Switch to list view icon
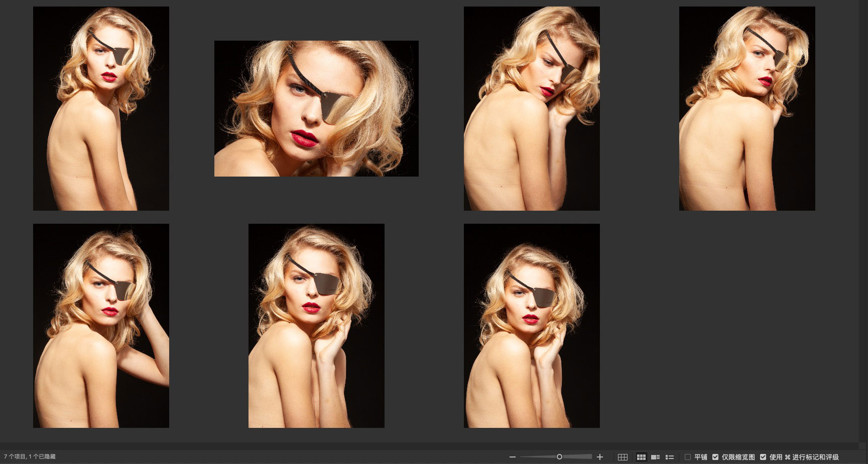The width and height of the screenshot is (868, 464). [670, 457]
